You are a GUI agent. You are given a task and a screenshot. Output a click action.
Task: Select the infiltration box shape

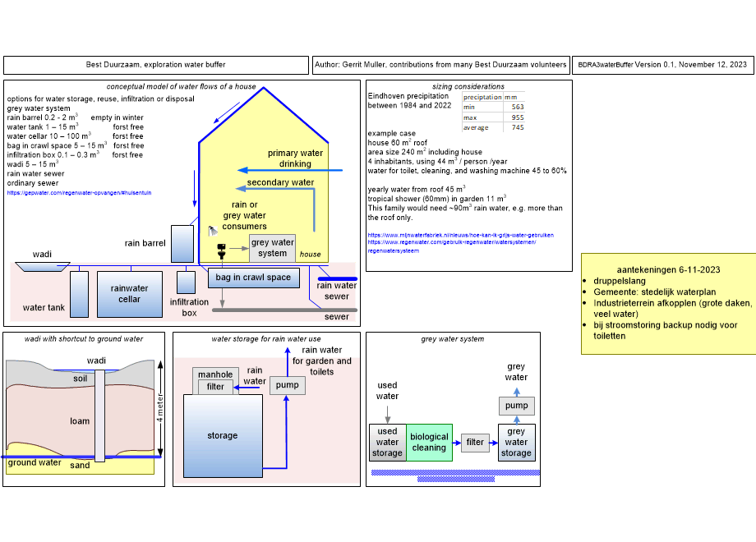point(186,282)
